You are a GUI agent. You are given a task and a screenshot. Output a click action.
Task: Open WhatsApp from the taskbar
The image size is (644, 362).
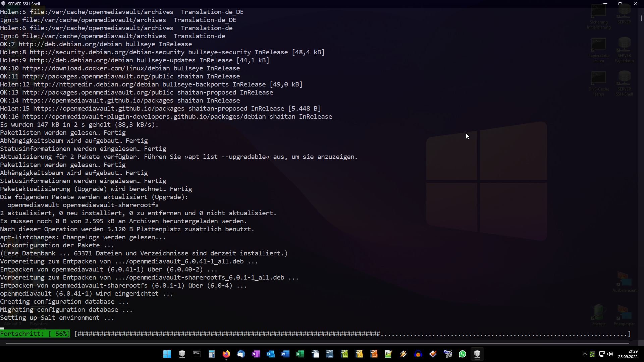(463, 354)
